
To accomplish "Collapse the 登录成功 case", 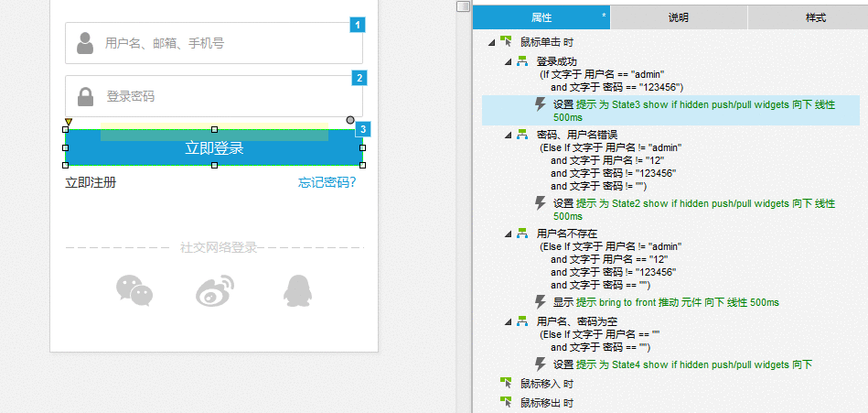I will click(x=508, y=62).
